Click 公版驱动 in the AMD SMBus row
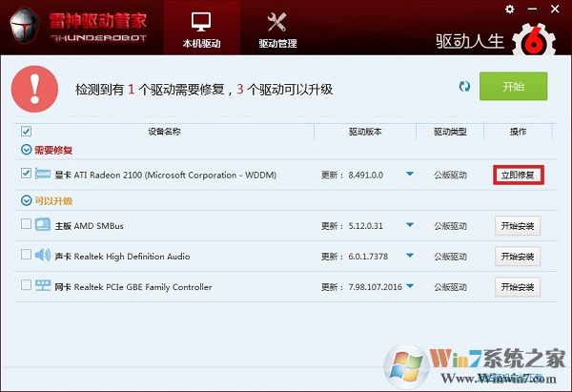Image resolution: width=572 pixels, height=392 pixels. pyautogui.click(x=450, y=226)
